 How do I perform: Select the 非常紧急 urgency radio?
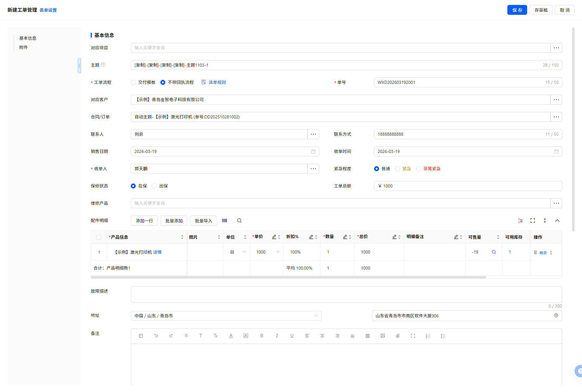tap(419, 169)
